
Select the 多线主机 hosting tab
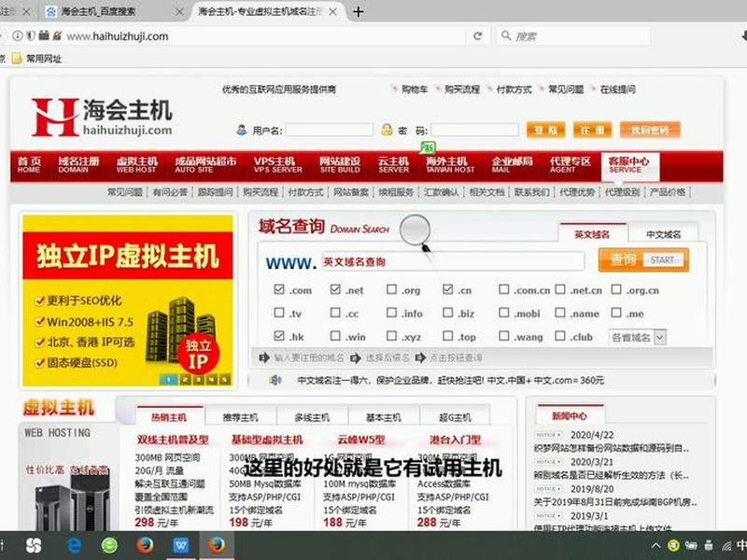(x=312, y=417)
